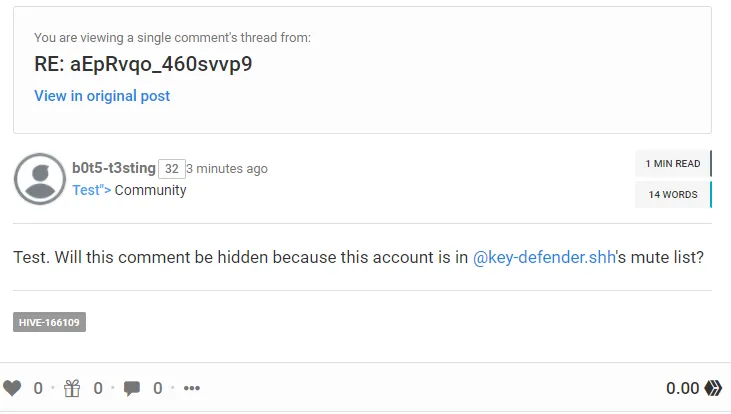Click the 1 MIN READ badge

tap(673, 164)
